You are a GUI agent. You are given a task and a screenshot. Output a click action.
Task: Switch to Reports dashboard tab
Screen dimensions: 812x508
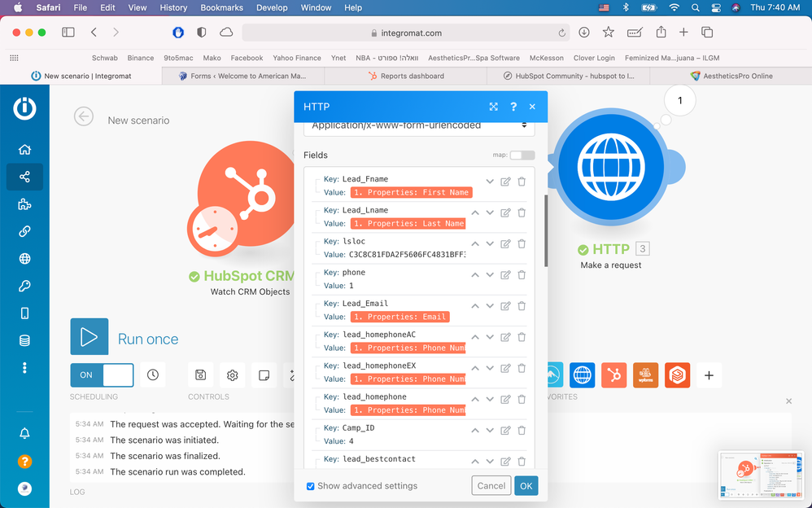tap(406, 76)
